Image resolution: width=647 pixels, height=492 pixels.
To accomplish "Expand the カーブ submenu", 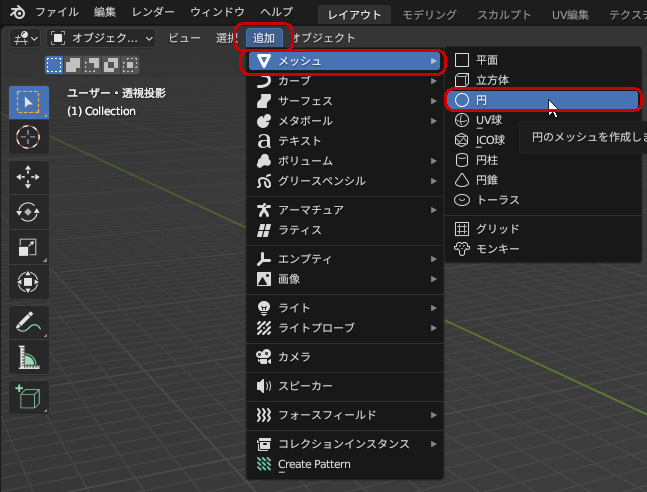I will 345,81.
